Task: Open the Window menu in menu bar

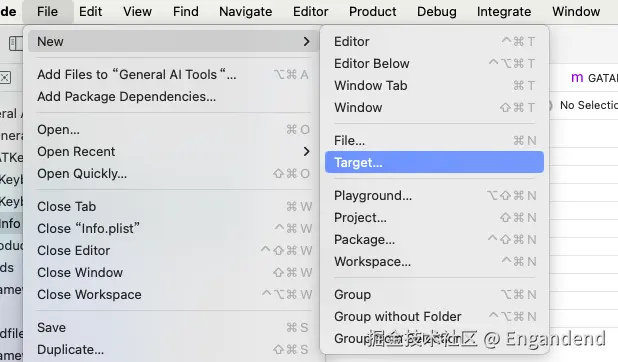Action: pos(576,11)
